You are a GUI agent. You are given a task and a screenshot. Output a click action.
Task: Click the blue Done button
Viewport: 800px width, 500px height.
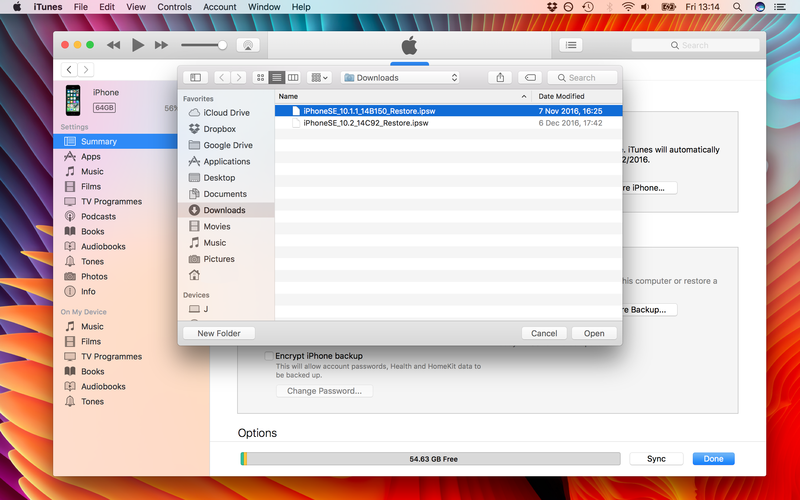point(713,459)
